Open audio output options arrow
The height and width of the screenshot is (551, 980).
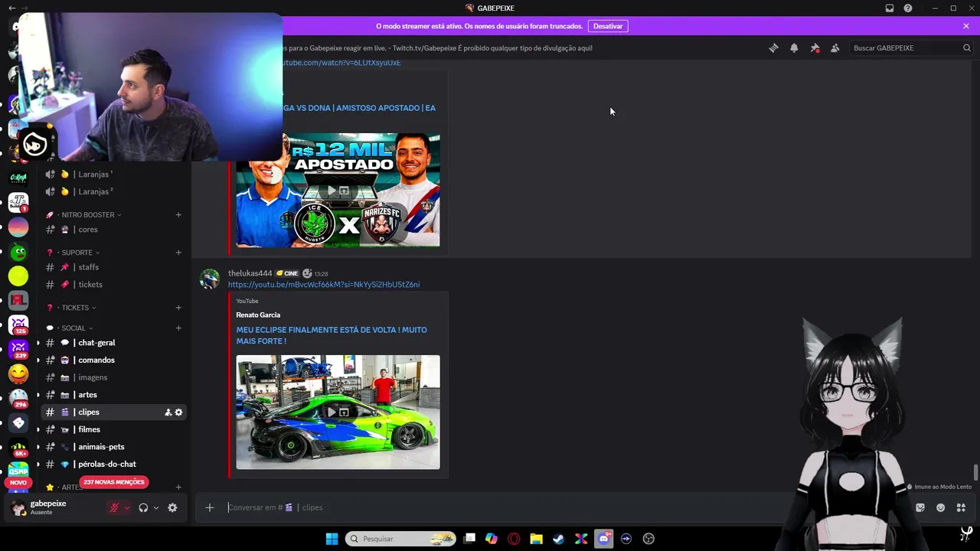(x=156, y=507)
